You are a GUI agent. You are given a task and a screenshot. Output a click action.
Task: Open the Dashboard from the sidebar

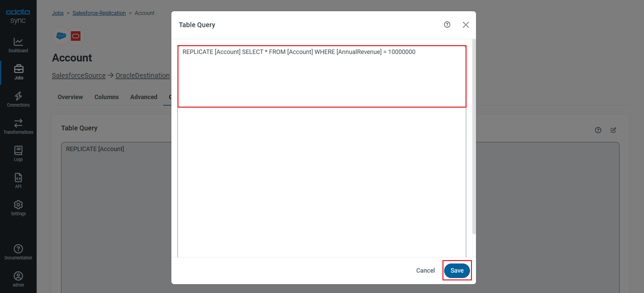point(18,45)
